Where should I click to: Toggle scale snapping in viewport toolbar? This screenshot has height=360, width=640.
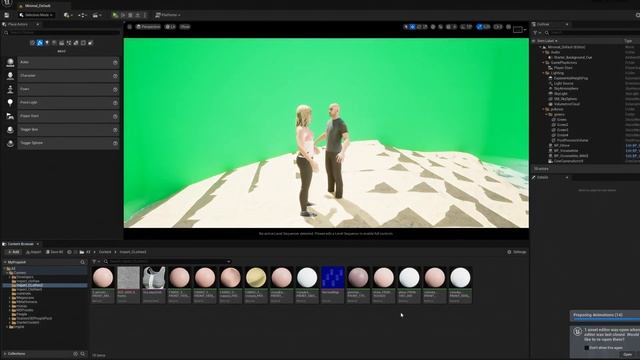pos(480,27)
